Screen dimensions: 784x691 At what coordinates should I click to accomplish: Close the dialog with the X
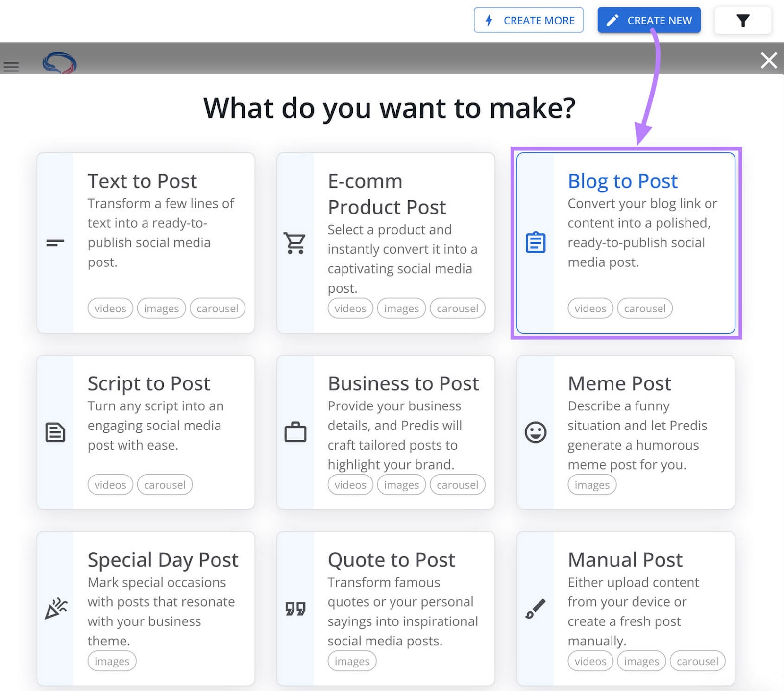(x=769, y=60)
